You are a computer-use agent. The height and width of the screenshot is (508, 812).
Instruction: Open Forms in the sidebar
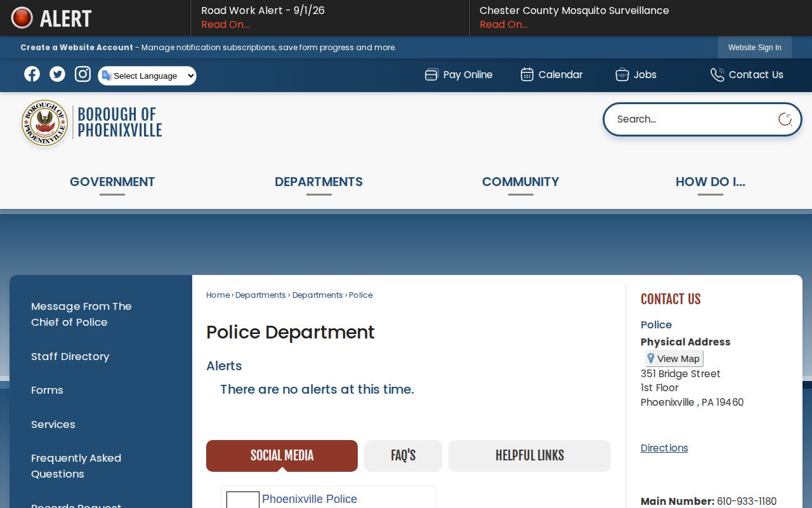click(x=47, y=391)
